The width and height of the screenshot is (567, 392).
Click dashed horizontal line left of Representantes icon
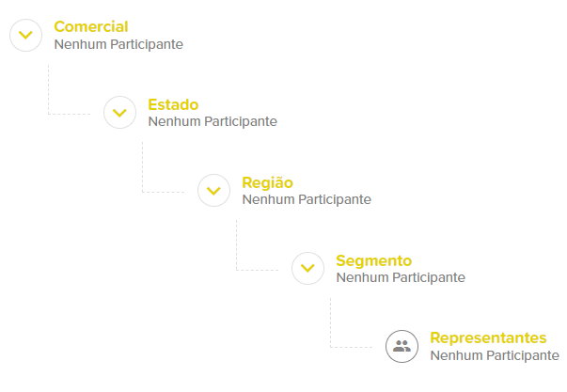(355, 347)
